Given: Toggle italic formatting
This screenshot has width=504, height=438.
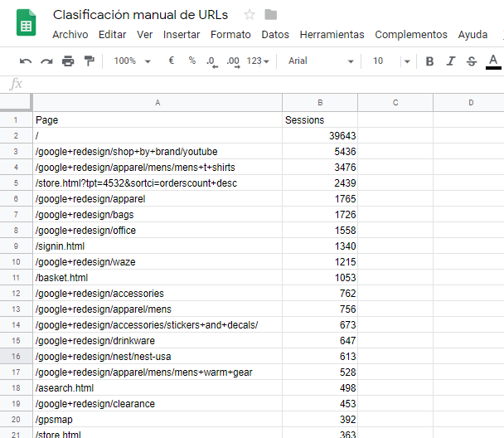Looking at the screenshot, I should [451, 61].
